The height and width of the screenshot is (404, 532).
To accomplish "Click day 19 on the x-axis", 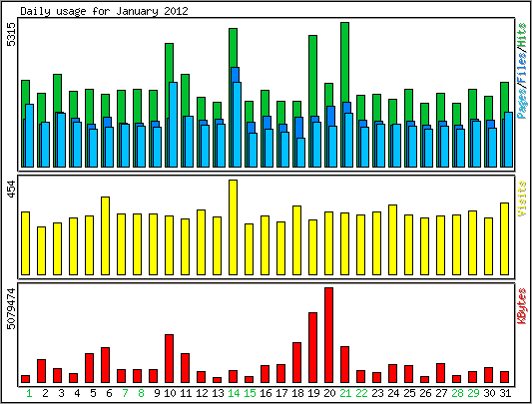I will point(313,393).
